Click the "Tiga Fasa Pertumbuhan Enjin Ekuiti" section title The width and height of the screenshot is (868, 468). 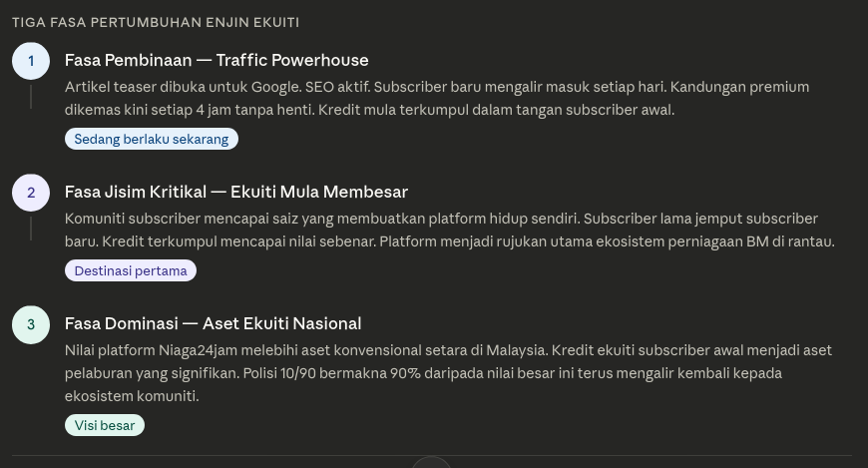[x=156, y=22]
